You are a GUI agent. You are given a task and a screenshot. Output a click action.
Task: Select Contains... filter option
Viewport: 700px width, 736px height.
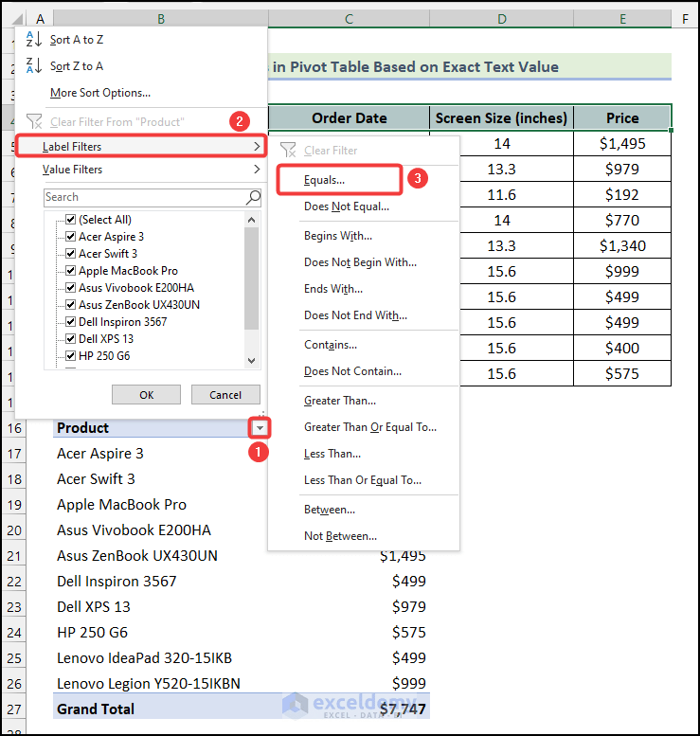(331, 345)
